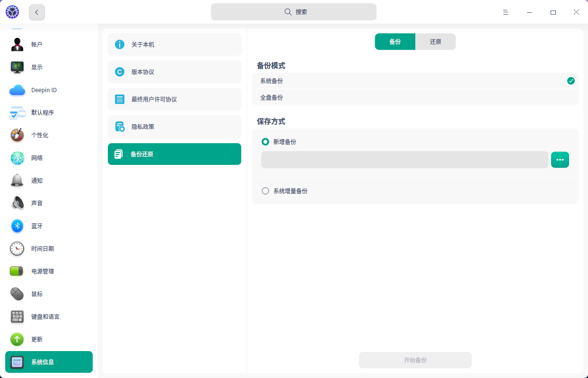Choose 系统备份 mode label

[x=272, y=81]
